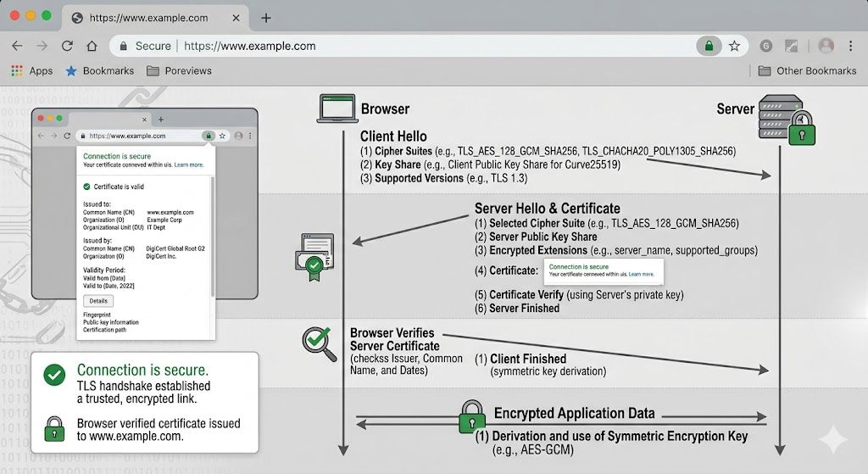Click the popup's vertical scrollbar
This screenshot has height=474, width=868.
click(x=213, y=237)
